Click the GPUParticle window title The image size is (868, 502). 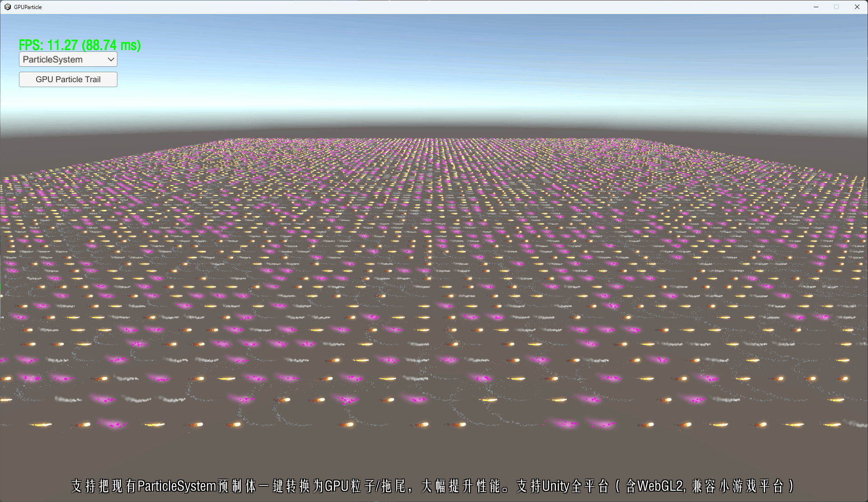click(x=28, y=7)
